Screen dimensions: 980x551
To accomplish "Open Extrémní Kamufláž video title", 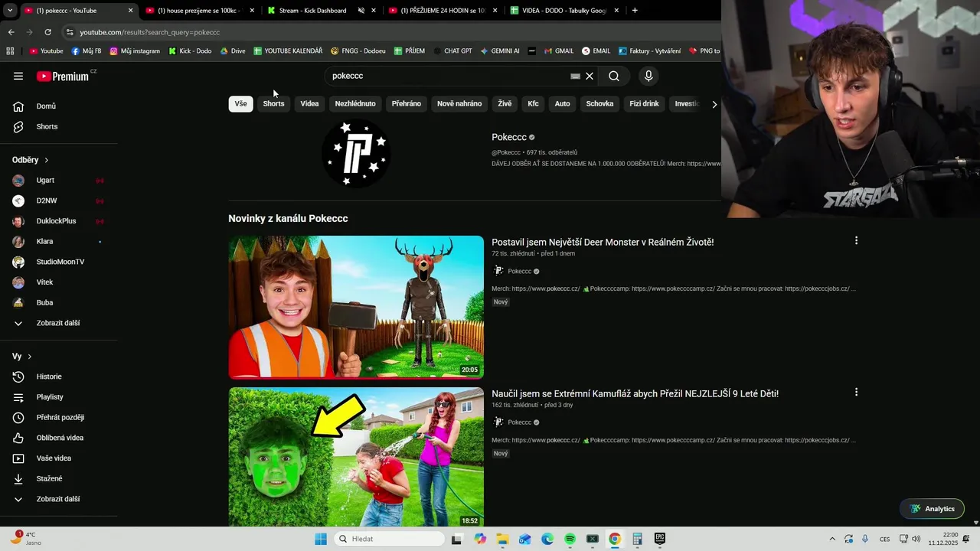I will click(x=635, y=393).
